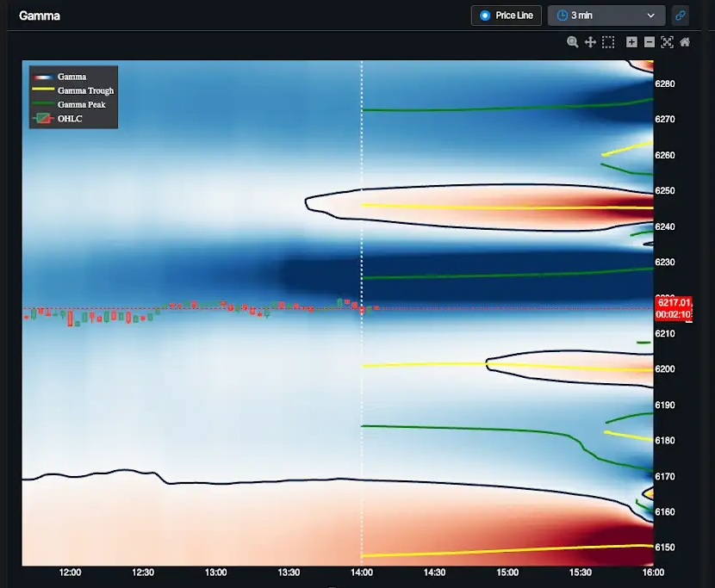
Task: Click the 13:30 time axis label
Action: 289,573
